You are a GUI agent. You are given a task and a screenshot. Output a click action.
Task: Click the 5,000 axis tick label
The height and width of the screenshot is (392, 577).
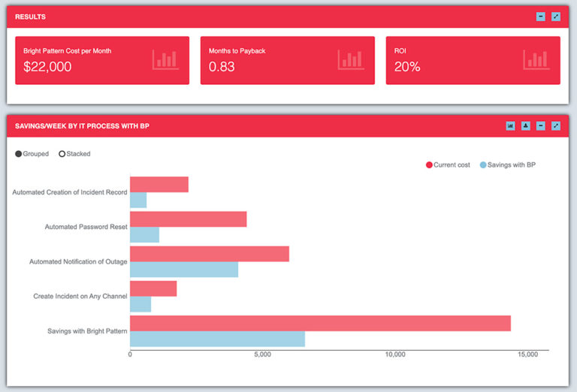pos(262,354)
